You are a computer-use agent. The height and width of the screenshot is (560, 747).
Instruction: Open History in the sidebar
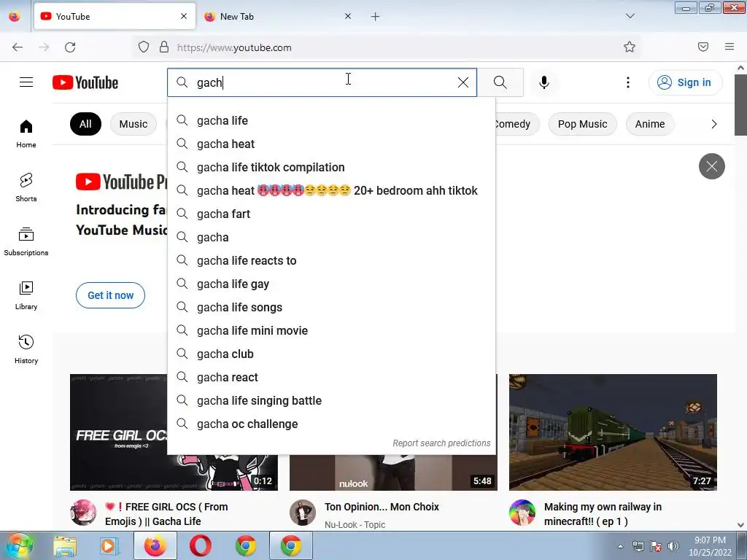26,349
